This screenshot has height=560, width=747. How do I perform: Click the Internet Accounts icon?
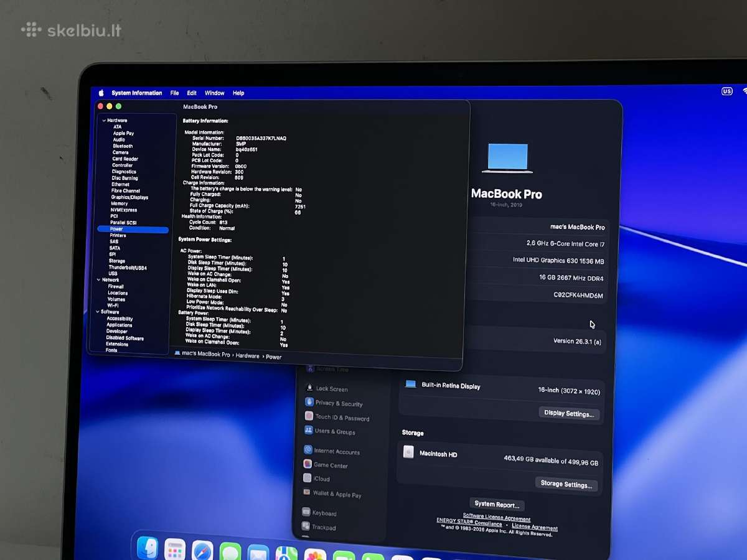pyautogui.click(x=308, y=450)
